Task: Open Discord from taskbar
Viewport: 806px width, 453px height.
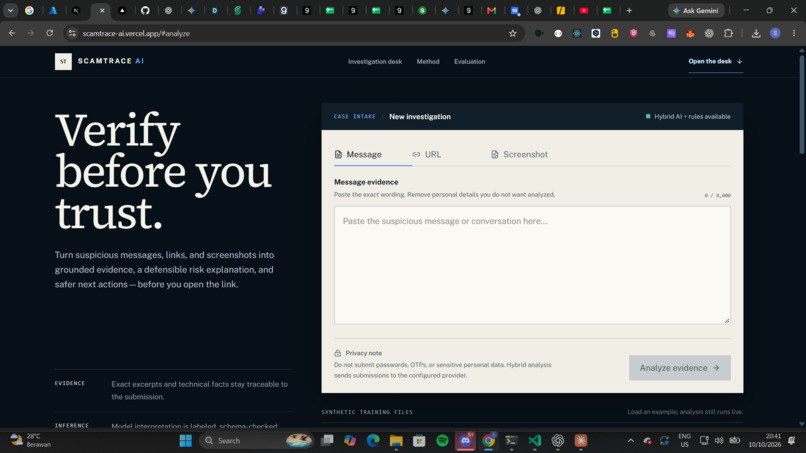Action: (465, 441)
